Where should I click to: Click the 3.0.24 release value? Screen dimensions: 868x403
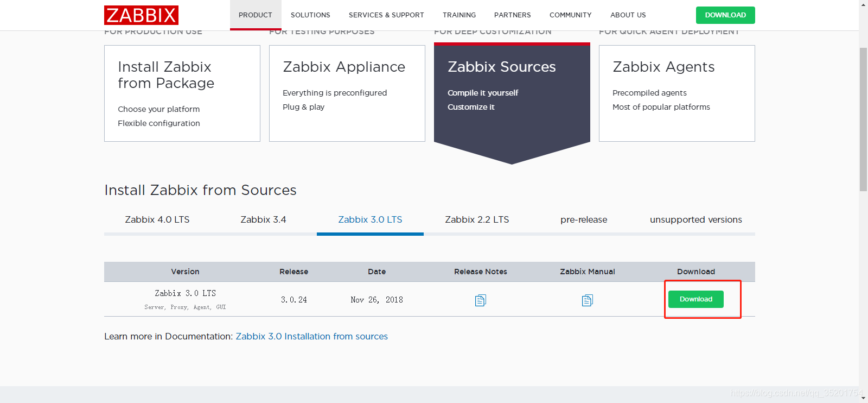(293, 300)
